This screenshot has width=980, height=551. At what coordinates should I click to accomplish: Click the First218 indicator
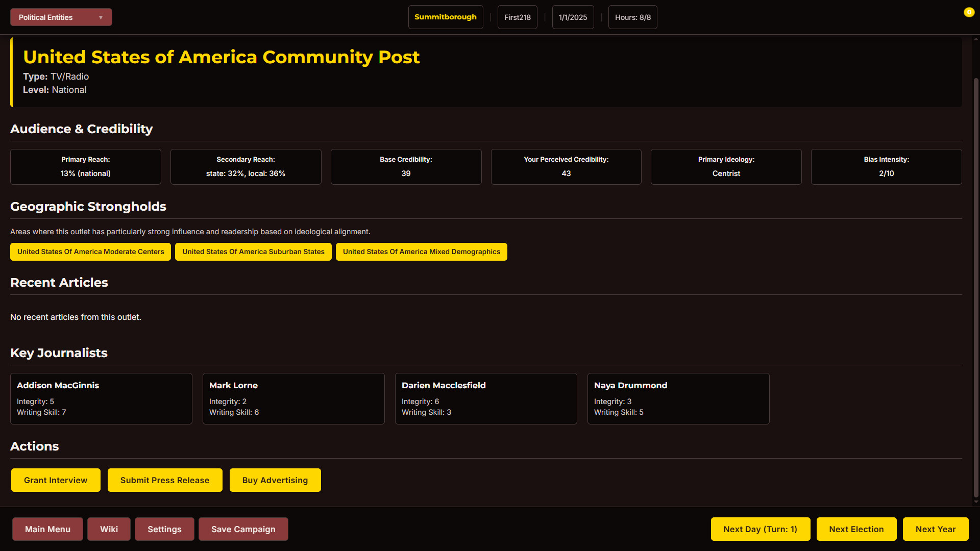(x=517, y=17)
